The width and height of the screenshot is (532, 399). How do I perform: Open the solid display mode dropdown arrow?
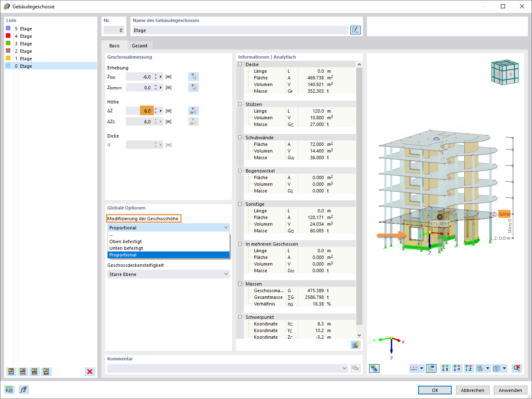(x=488, y=368)
